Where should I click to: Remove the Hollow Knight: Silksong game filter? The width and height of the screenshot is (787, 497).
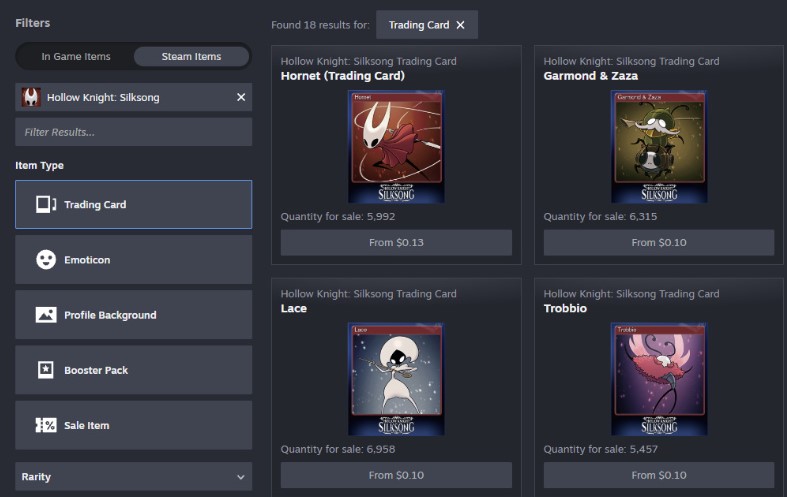click(x=241, y=97)
